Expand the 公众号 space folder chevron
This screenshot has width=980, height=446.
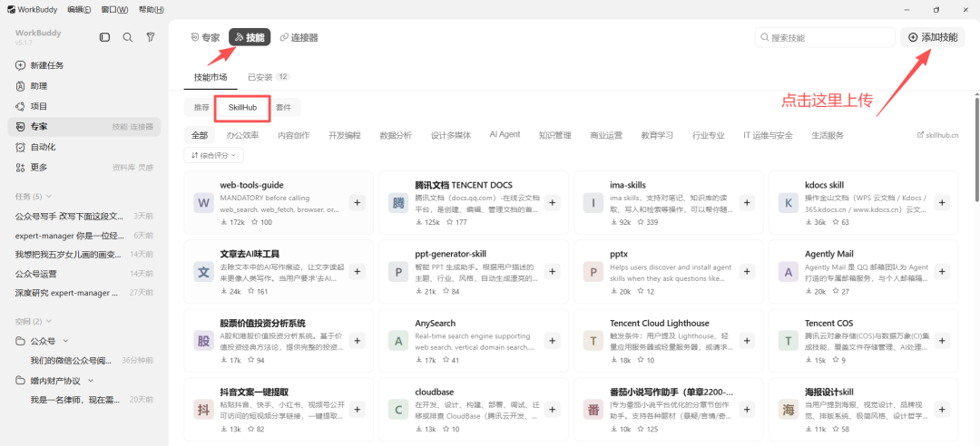coord(65,341)
